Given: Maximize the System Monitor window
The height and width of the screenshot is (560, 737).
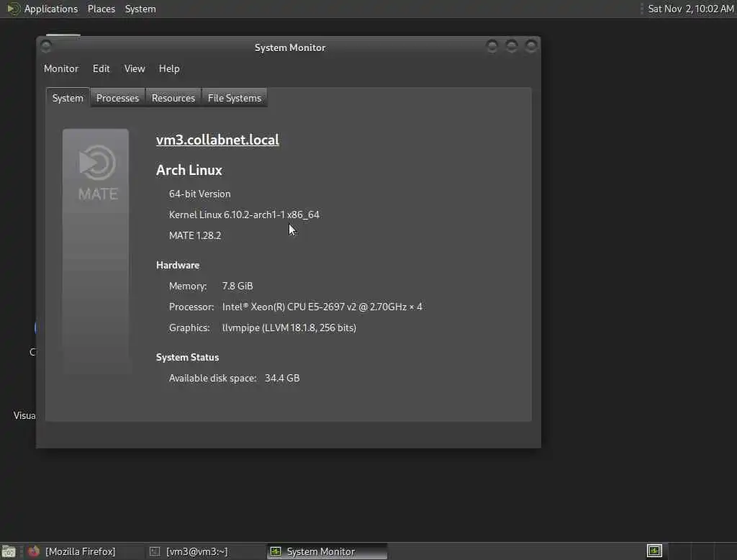Looking at the screenshot, I should pyautogui.click(x=512, y=46).
